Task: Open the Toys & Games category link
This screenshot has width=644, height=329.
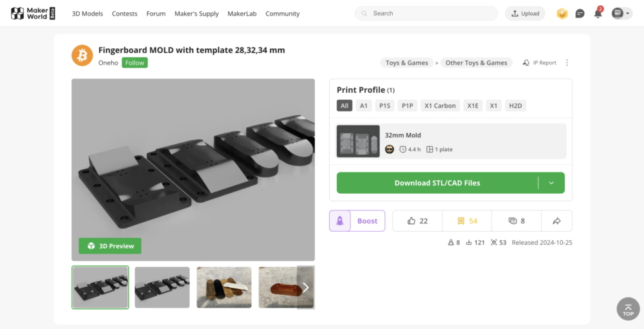Action: [406, 63]
